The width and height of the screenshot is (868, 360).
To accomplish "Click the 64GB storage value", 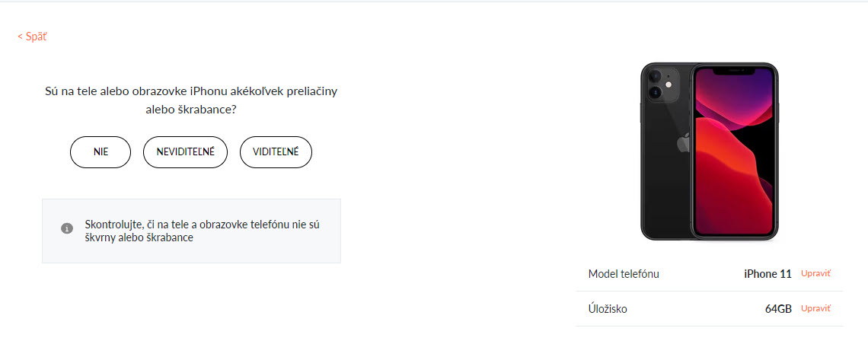I will 778,309.
